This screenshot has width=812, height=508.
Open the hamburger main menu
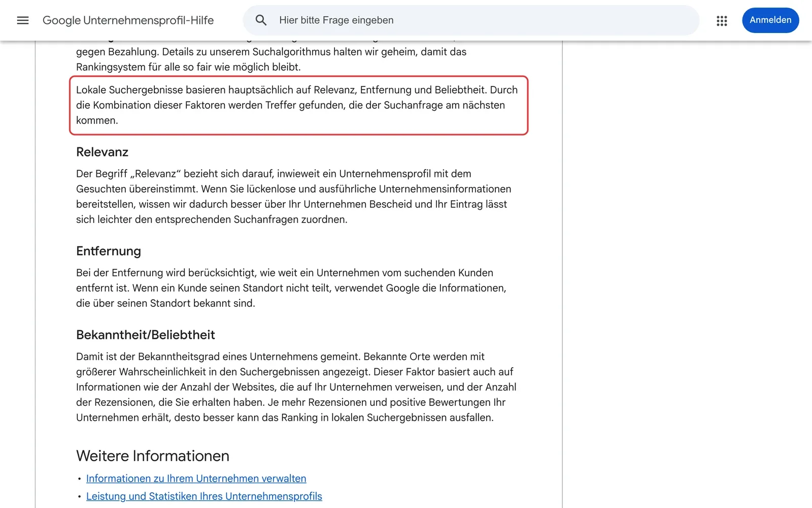click(23, 20)
